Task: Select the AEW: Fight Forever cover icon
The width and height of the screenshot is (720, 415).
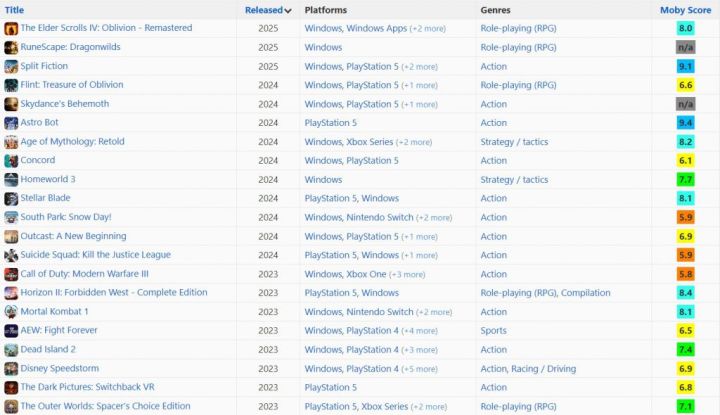Action: pos(11,331)
